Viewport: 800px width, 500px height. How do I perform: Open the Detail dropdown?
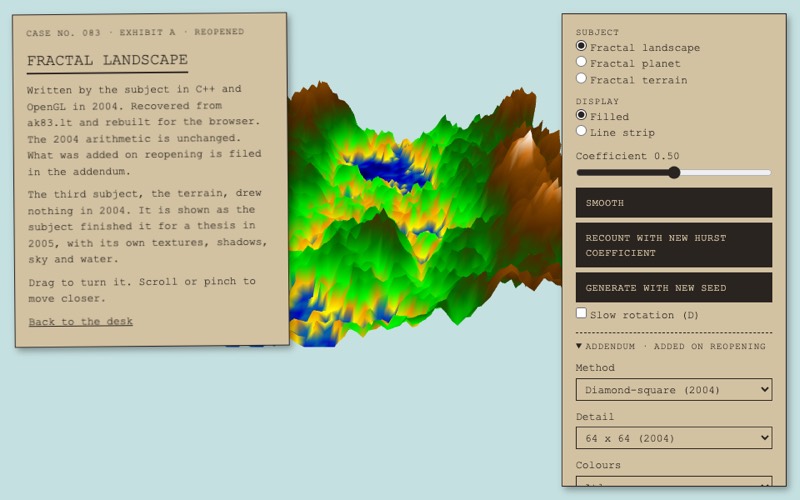(673, 438)
